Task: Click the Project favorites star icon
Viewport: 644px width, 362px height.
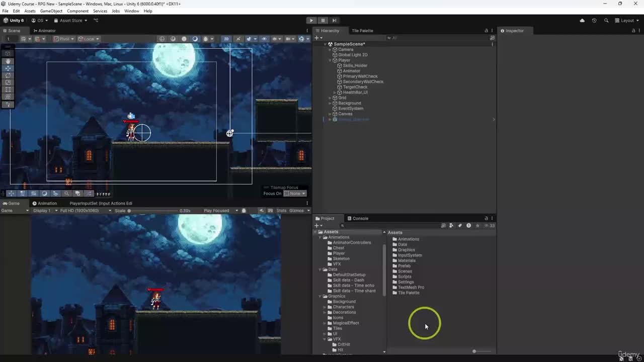Action: tap(477, 226)
